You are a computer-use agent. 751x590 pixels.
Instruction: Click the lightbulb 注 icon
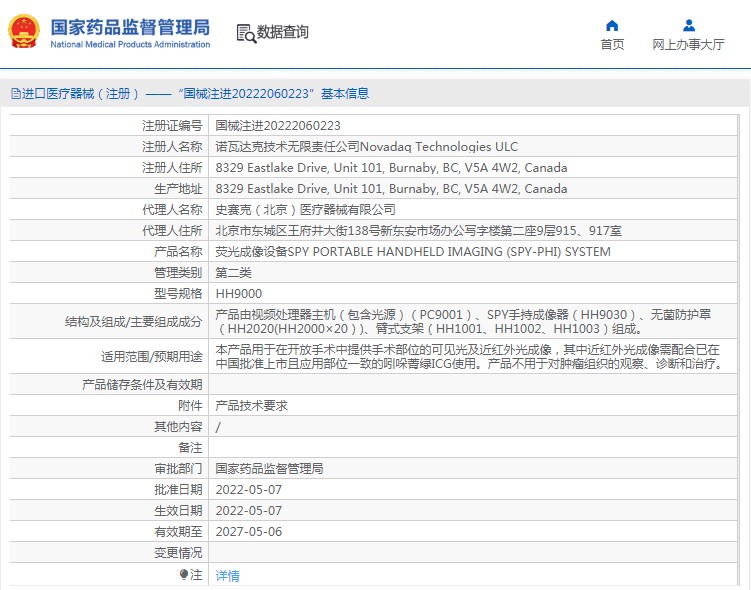tap(184, 574)
